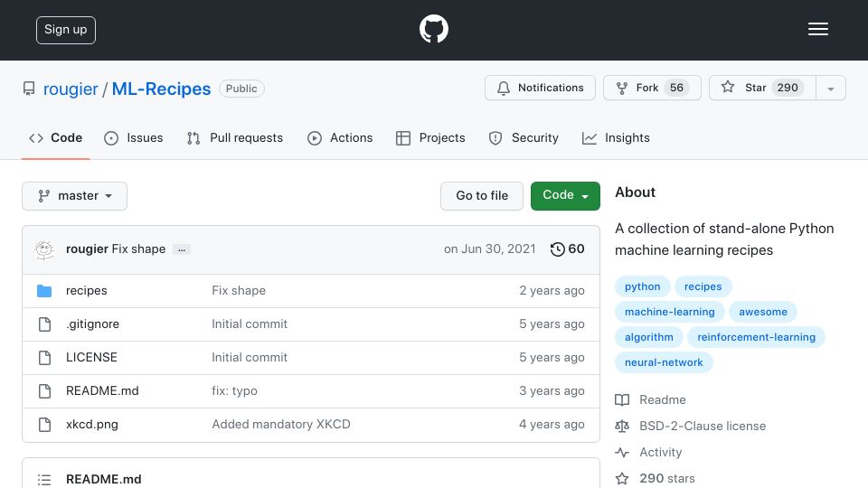Open the Jun 30, 2021 commit date
This screenshot has height=488, width=868.
[x=489, y=249]
